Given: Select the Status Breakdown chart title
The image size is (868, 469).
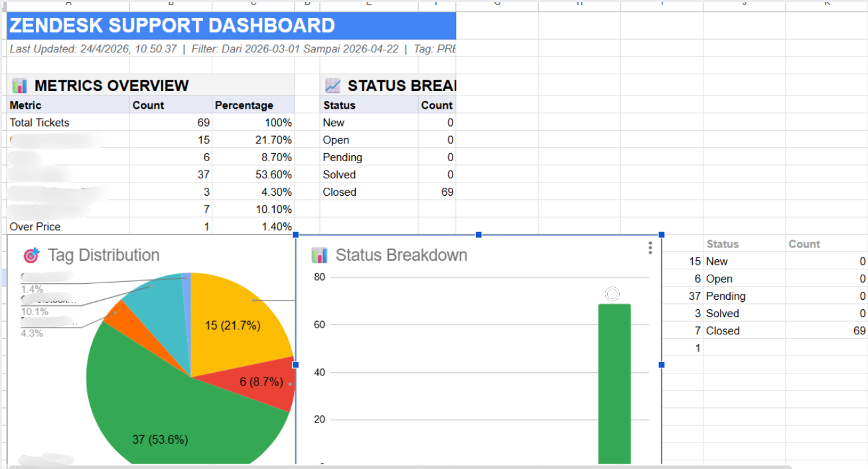Looking at the screenshot, I should pos(401,255).
